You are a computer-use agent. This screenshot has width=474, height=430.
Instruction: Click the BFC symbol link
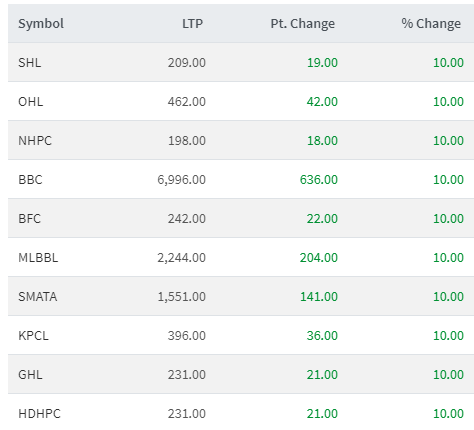coord(29,219)
